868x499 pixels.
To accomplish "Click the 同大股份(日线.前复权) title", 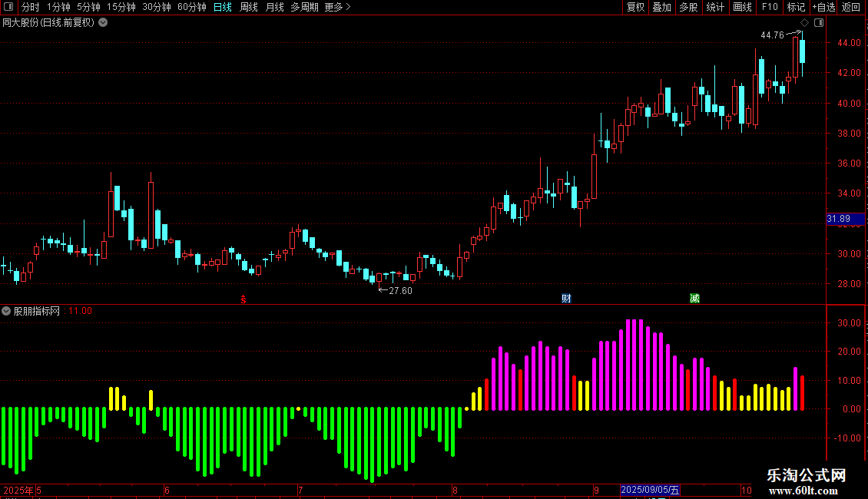I will [48, 23].
